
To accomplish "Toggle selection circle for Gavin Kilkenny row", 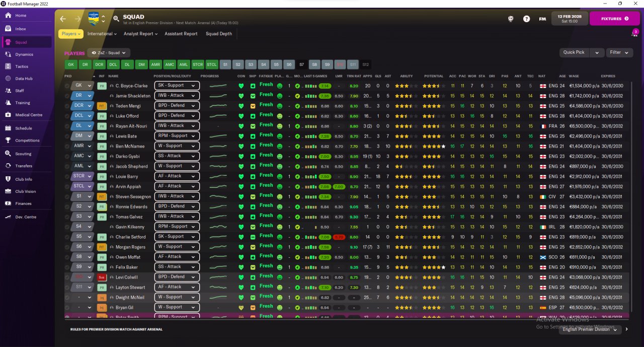I will pyautogui.click(x=67, y=227).
